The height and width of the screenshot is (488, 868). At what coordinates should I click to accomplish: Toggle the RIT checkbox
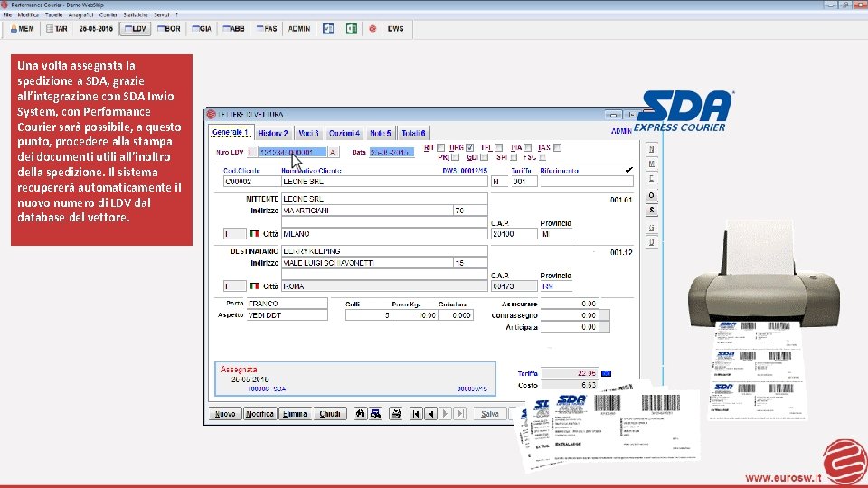[440, 147]
